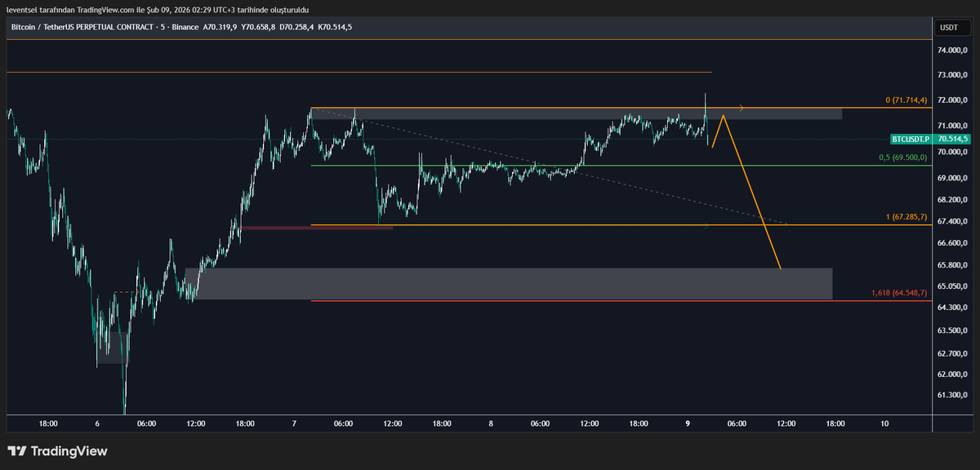This screenshot has width=980, height=470.
Task: Click the 72.000,0 price axis label
Action: [952, 100]
